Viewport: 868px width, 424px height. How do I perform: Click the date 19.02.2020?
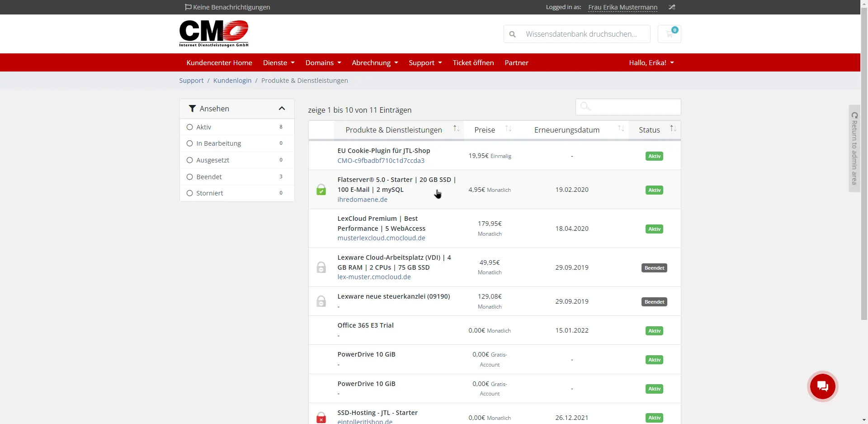[572, 190]
